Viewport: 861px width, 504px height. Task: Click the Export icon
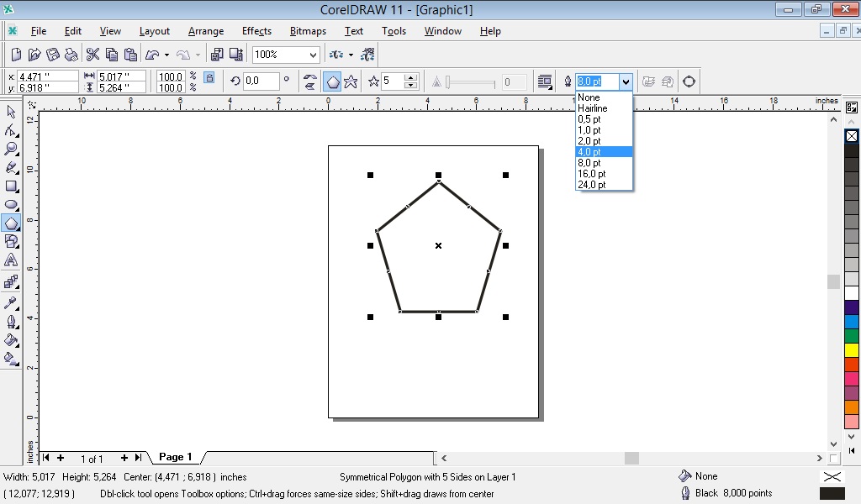coord(236,55)
